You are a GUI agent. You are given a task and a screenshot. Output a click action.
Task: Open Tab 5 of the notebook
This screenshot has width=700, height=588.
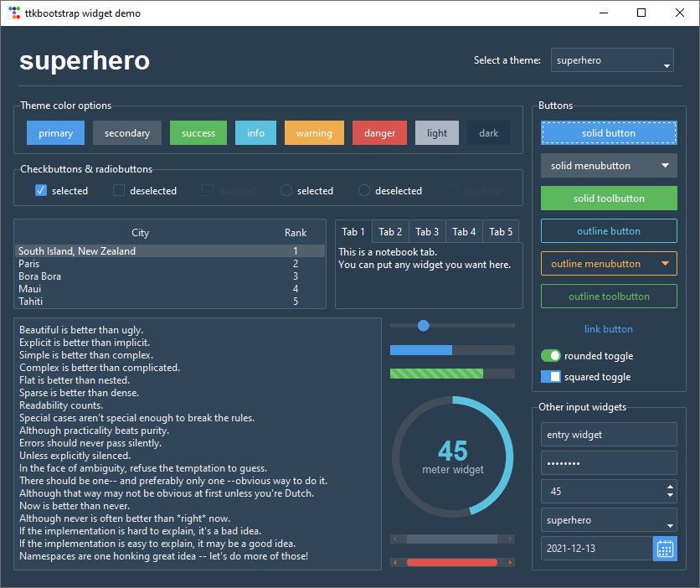[501, 232]
